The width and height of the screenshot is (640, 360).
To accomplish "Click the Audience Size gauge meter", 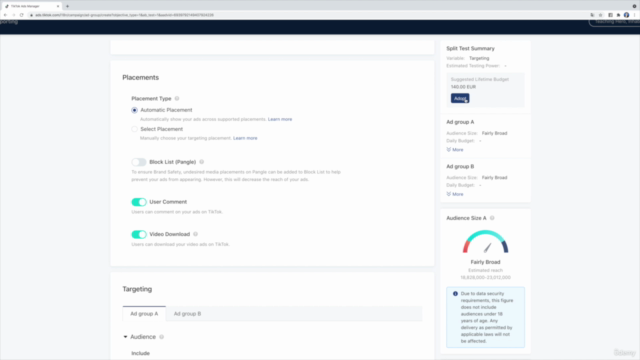I will [x=485, y=242].
